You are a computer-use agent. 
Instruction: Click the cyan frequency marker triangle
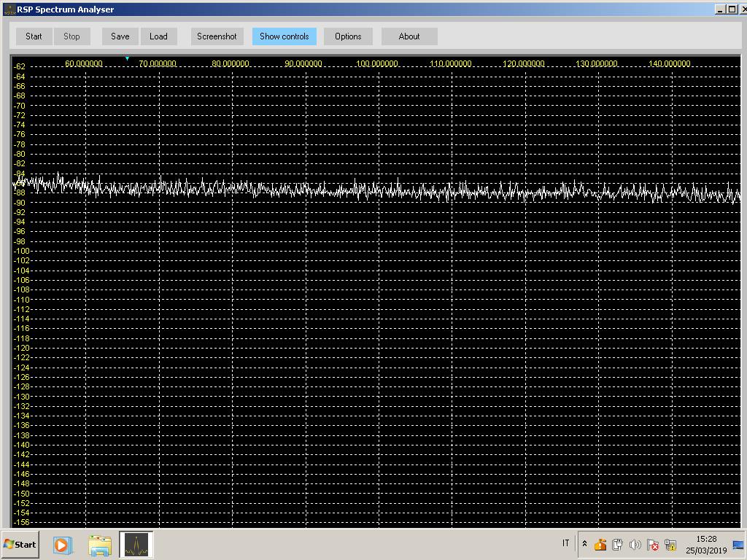pyautogui.click(x=127, y=58)
